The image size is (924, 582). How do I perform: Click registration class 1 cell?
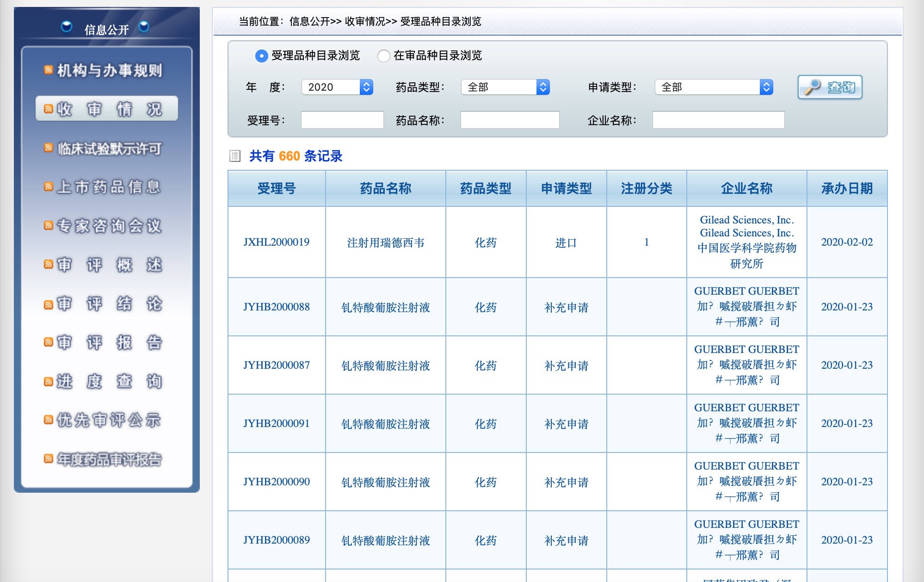point(647,242)
